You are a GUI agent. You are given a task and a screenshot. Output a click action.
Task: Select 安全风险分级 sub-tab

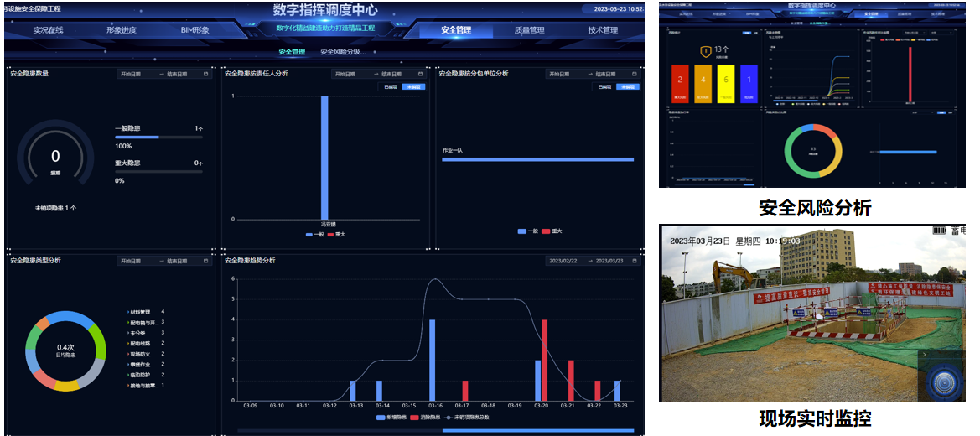coord(343,52)
